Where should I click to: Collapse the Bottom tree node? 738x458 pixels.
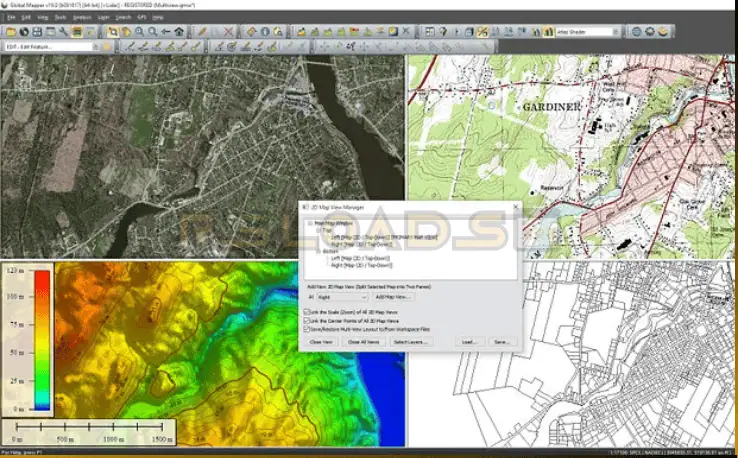(318, 251)
